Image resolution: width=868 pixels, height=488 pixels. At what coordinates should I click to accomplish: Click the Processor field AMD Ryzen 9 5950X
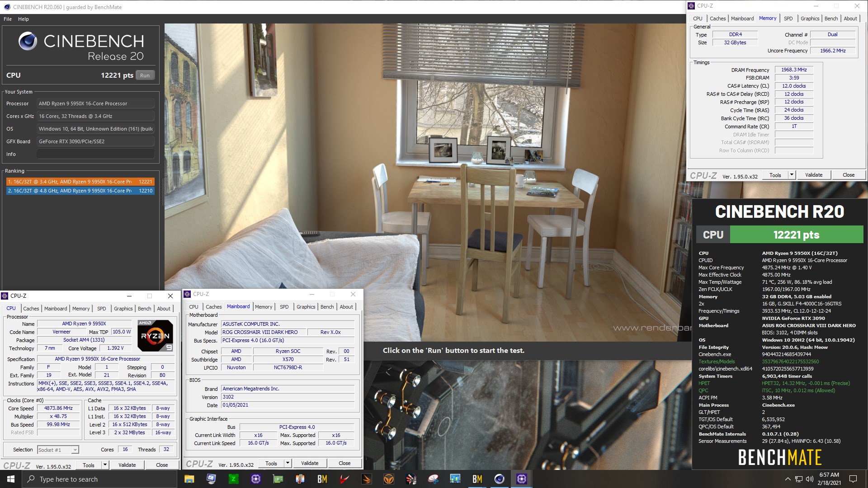click(x=95, y=103)
